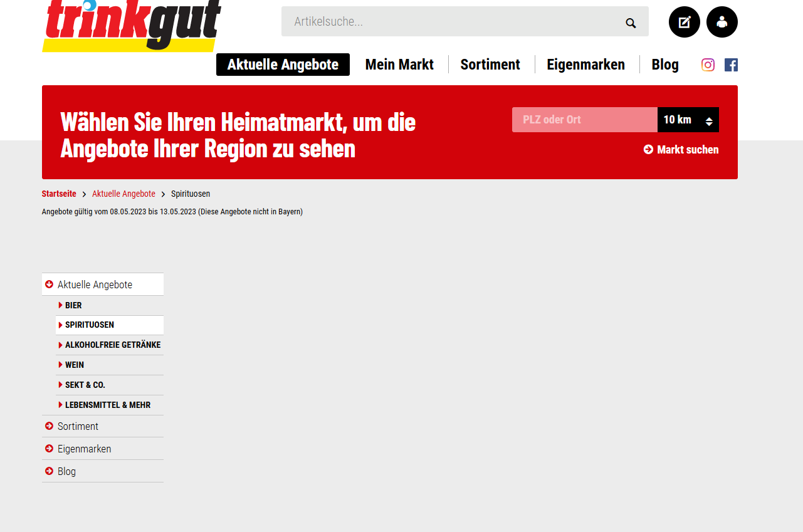803x532 pixels.
Task: Click the arrow icon beside Sortiment in sidebar
Action: pos(49,426)
